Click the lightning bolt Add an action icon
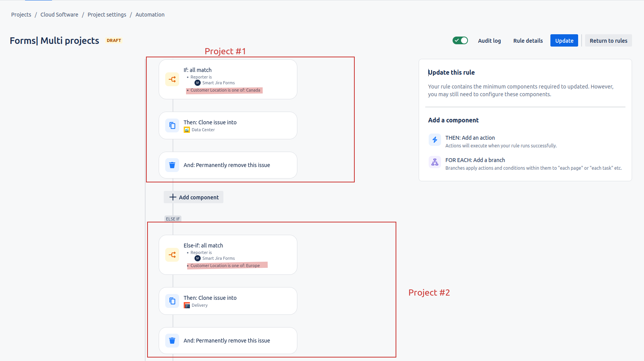Screen dimensions: 644x361 tap(435, 140)
